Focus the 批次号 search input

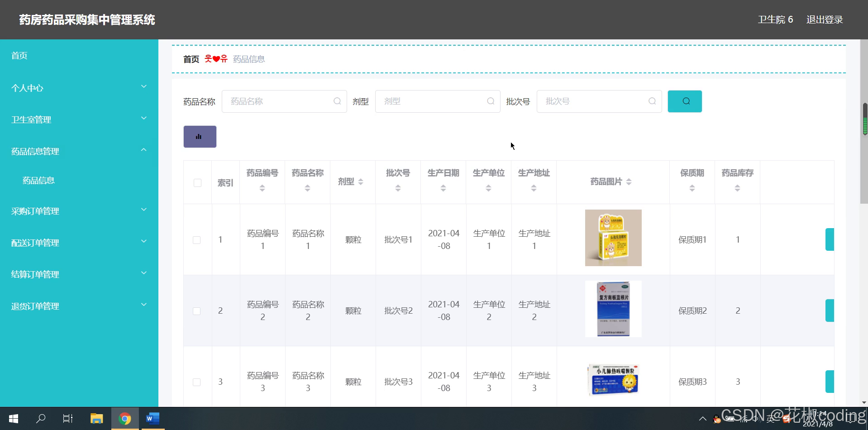tap(599, 101)
